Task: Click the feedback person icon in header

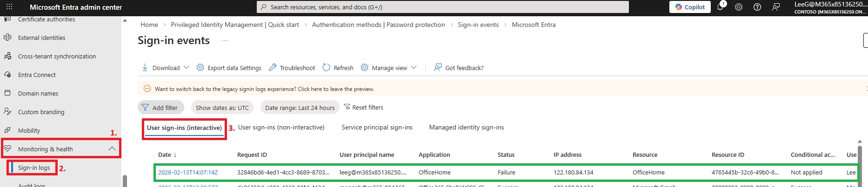Action: coord(776,7)
